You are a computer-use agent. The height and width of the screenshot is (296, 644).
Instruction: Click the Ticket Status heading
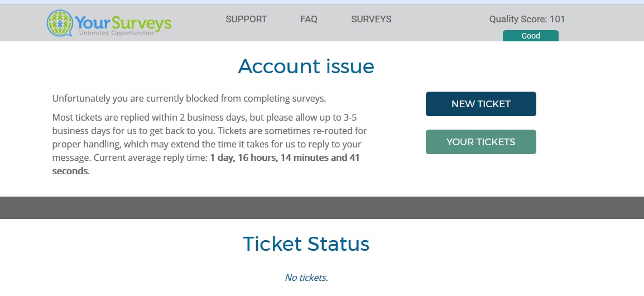pyautogui.click(x=306, y=244)
